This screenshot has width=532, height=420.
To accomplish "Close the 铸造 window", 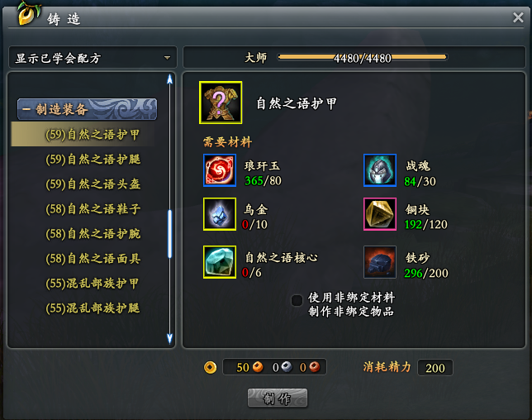I will 518,17.
